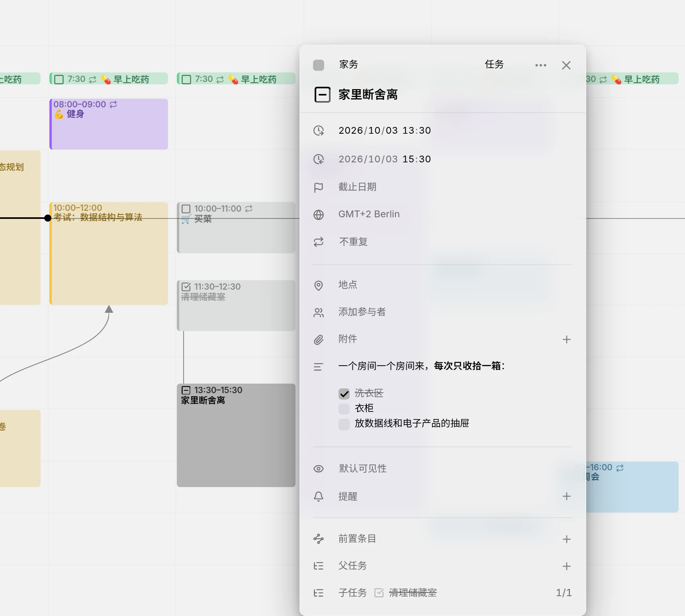Add a parent task with plus
This screenshot has width=685, height=616.
(566, 566)
